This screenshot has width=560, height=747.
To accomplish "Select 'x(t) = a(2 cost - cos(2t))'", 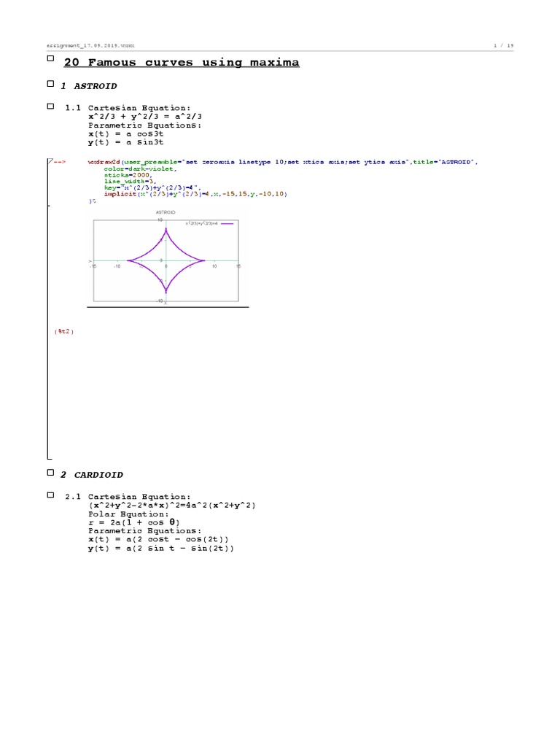I will (158, 539).
